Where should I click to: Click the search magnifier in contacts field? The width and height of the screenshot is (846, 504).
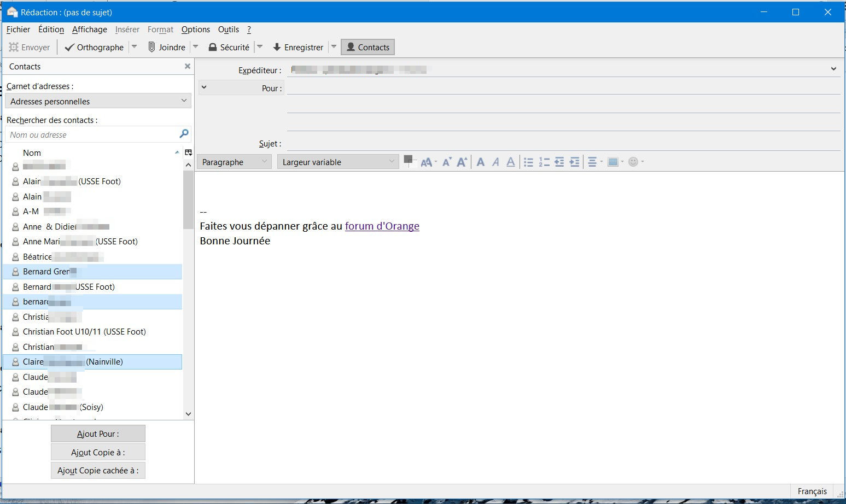click(x=184, y=134)
